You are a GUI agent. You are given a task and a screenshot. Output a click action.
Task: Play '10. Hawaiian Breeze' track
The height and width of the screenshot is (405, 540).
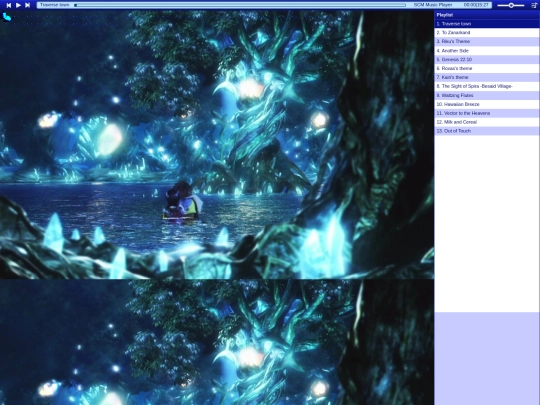(487, 104)
